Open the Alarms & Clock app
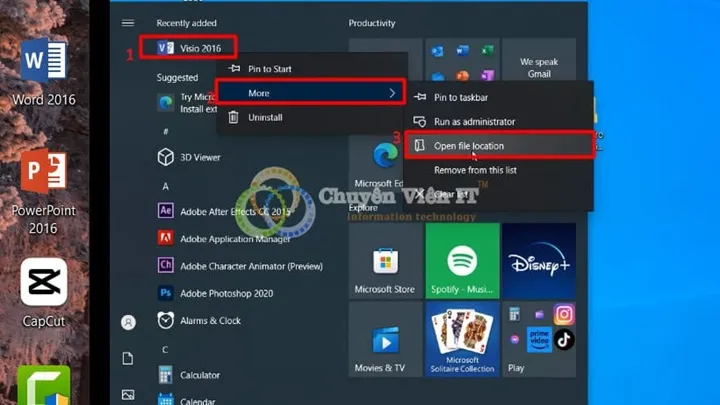Screen dimensions: 720x405 (x=210, y=321)
